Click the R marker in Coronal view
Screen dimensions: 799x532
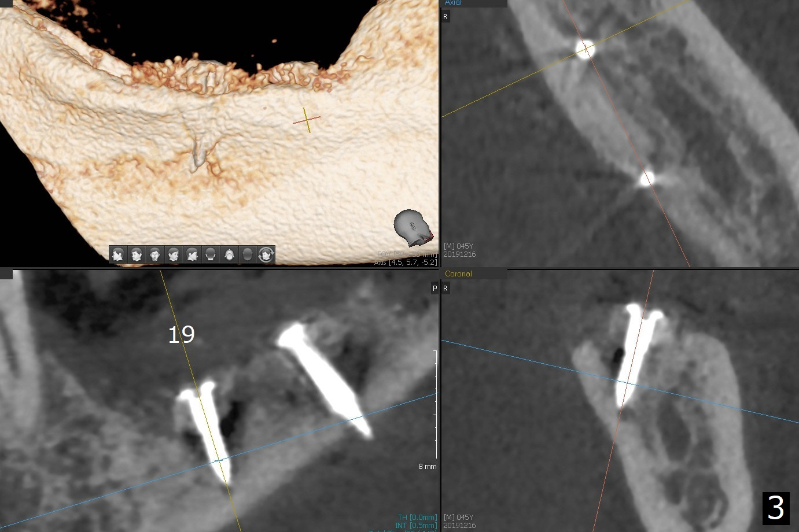(x=445, y=288)
